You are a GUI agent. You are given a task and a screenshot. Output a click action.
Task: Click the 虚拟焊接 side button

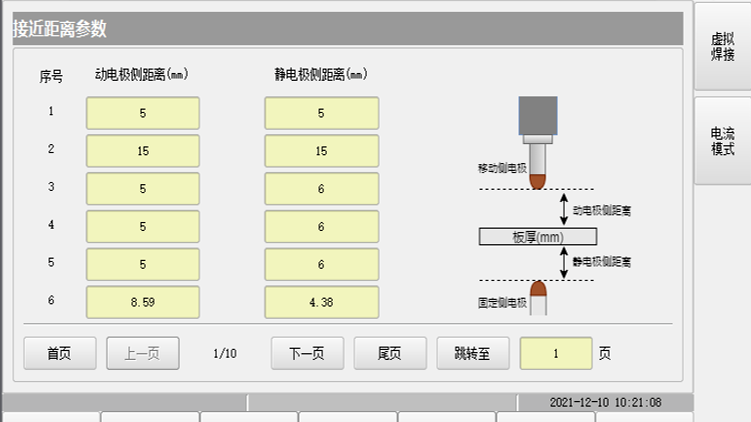point(722,46)
